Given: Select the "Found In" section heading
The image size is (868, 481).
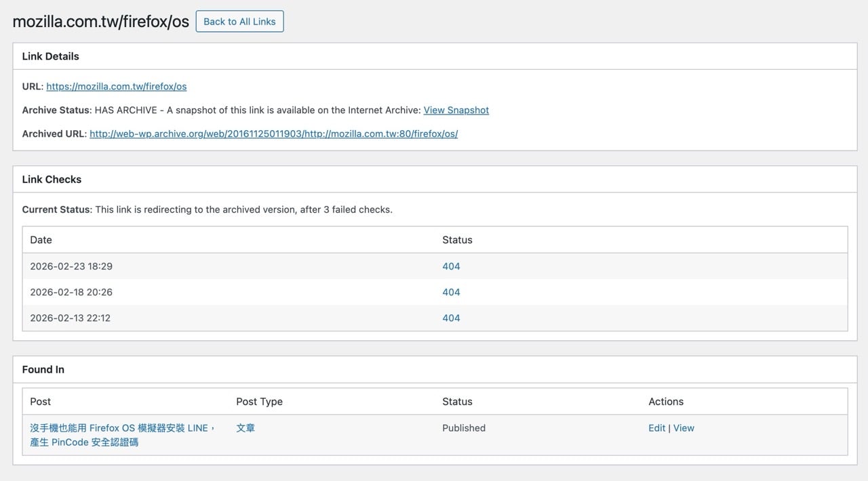Looking at the screenshot, I should [43, 369].
